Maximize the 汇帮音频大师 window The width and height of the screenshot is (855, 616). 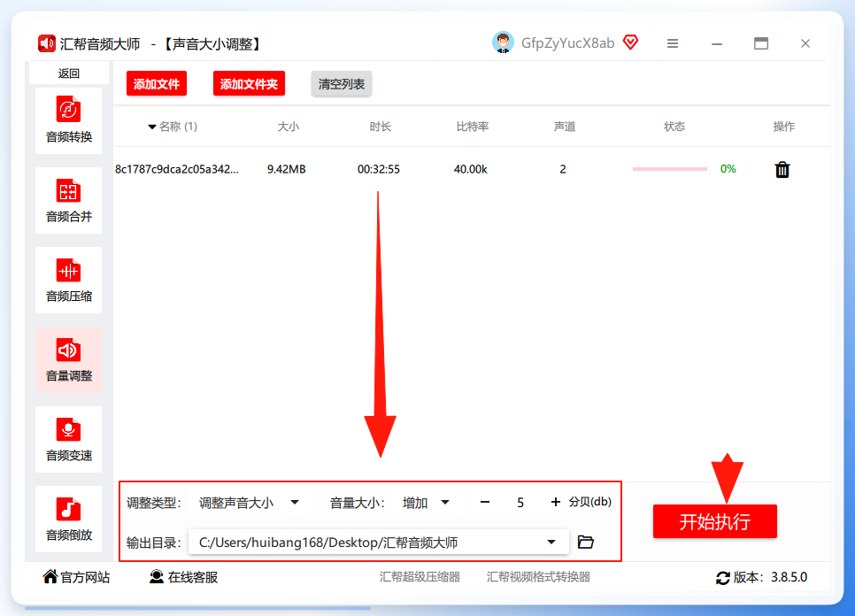(761, 43)
